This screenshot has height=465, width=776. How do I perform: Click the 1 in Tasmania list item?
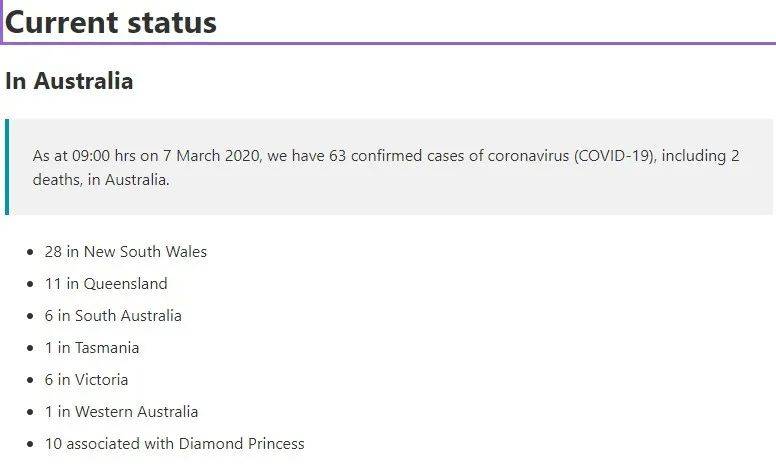(x=92, y=348)
